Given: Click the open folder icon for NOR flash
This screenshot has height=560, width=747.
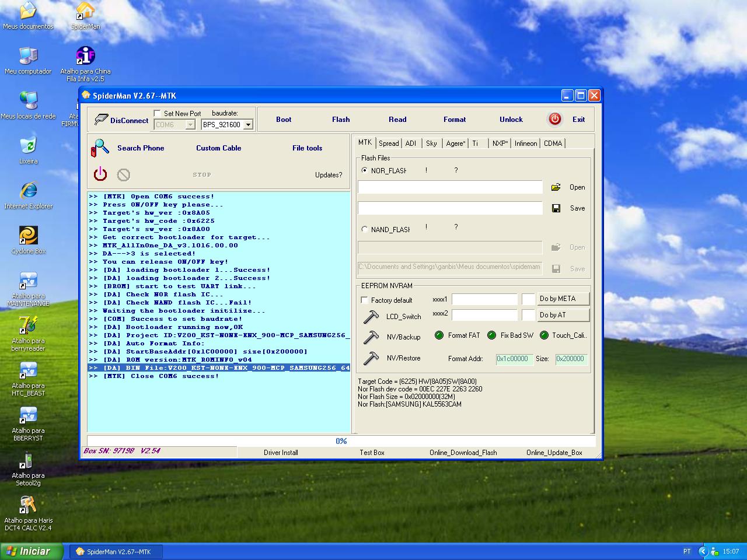Looking at the screenshot, I should coord(556,187).
